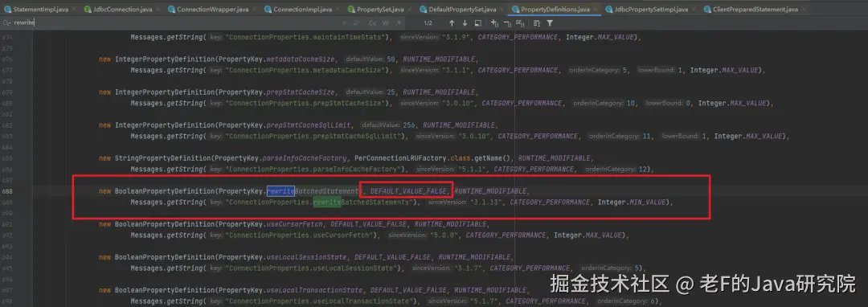Open results in Find window icon
This screenshot has width=868, height=307.
pos(477,23)
